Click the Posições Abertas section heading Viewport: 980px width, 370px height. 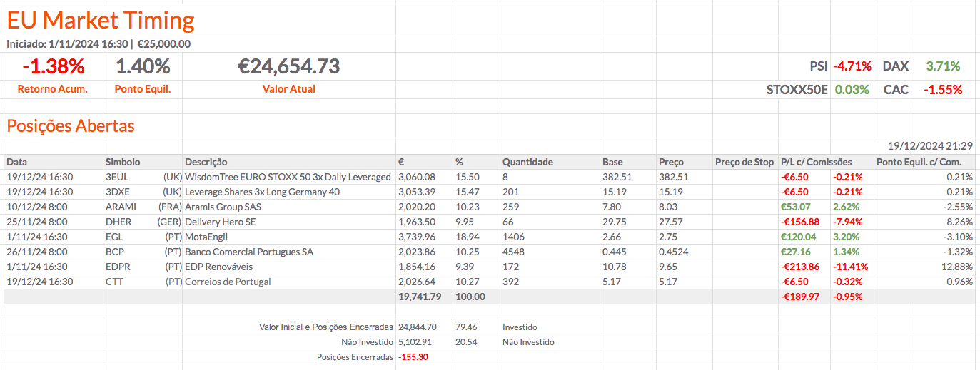pos(71,126)
